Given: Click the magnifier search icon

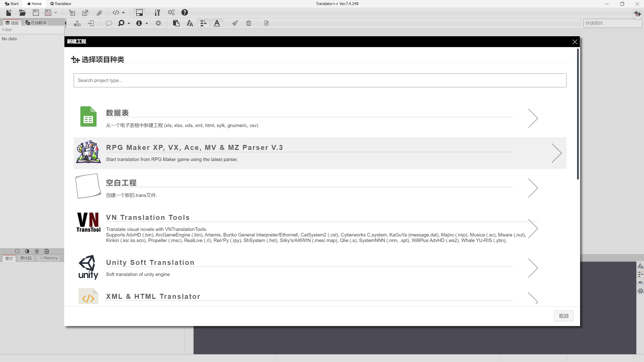Looking at the screenshot, I should (x=121, y=23).
